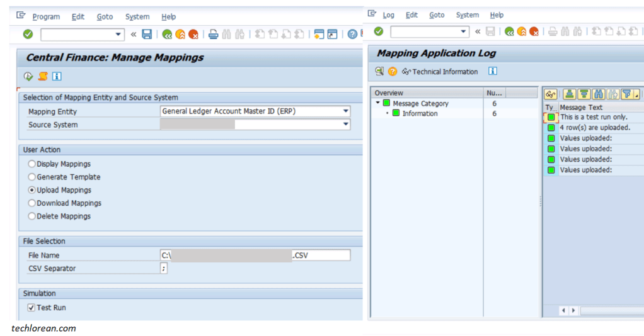Viewport: 644px width, 336px height.
Task: Click Create New Session icon in Manage Mappings toolbar
Action: coord(319,34)
